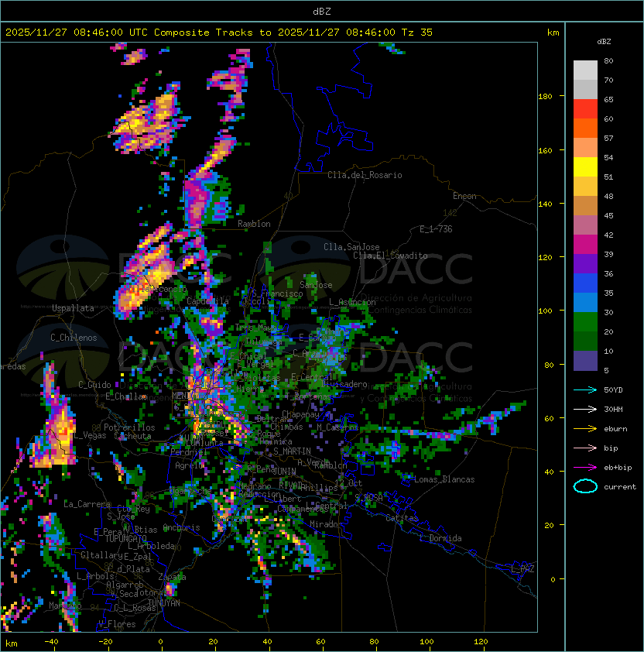This screenshot has width=644, height=652.
Task: Select the royal blue 35–36 dBZ swatch
Action: pyautogui.click(x=585, y=283)
